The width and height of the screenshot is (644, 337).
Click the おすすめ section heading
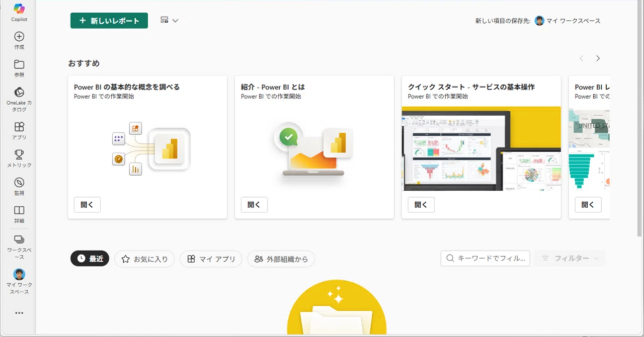(84, 63)
